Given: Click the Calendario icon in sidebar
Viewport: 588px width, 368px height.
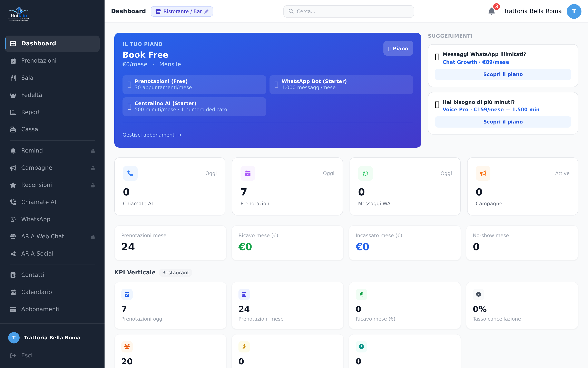Looking at the screenshot, I should tap(13, 292).
